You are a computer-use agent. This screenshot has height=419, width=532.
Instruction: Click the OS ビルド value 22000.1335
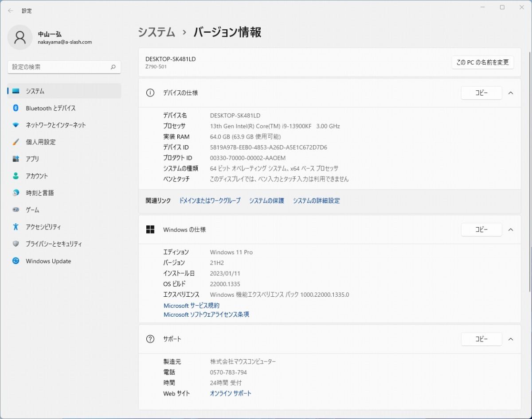[225, 284]
